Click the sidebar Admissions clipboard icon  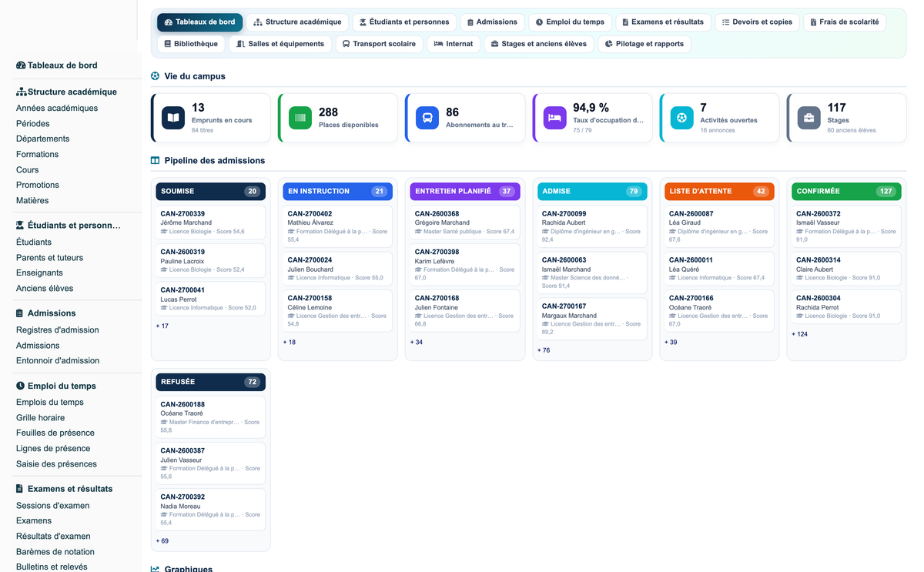20,313
